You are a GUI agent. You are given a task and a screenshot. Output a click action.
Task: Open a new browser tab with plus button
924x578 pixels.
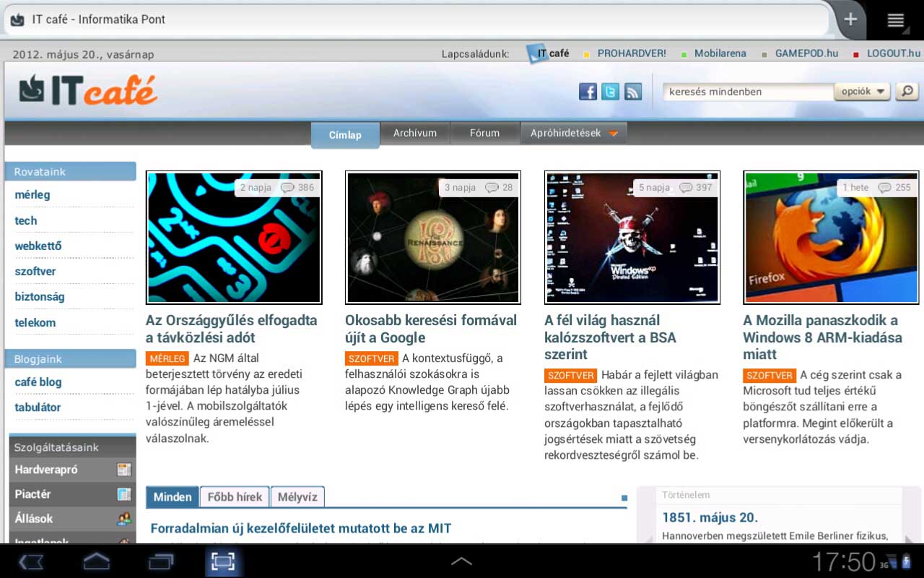(850, 20)
